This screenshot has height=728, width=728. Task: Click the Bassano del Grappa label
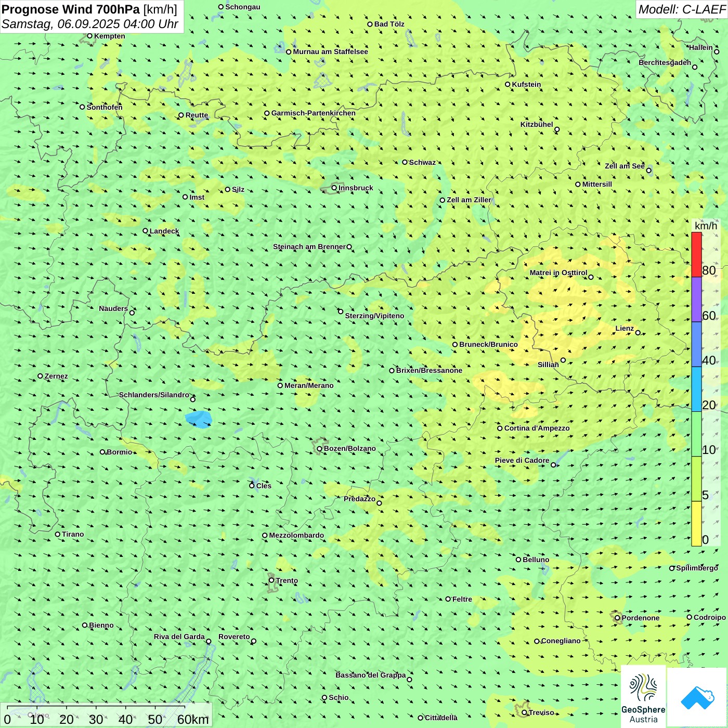pos(371,675)
